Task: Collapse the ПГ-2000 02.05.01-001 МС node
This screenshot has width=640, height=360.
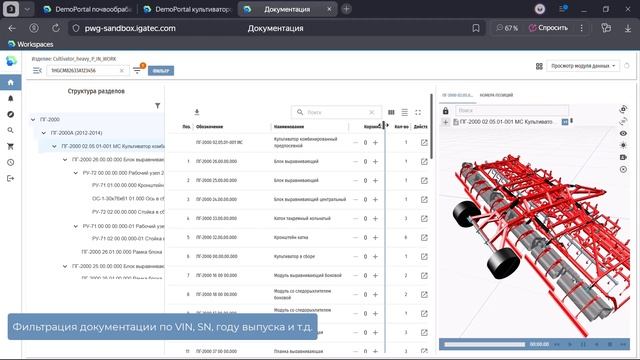Action: (54, 146)
